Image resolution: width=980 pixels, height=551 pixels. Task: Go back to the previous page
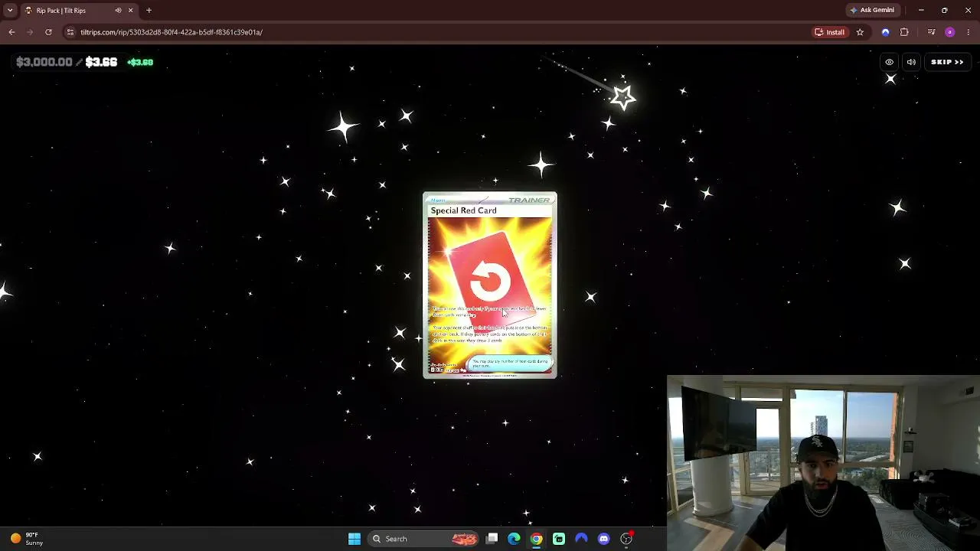pyautogui.click(x=11, y=32)
